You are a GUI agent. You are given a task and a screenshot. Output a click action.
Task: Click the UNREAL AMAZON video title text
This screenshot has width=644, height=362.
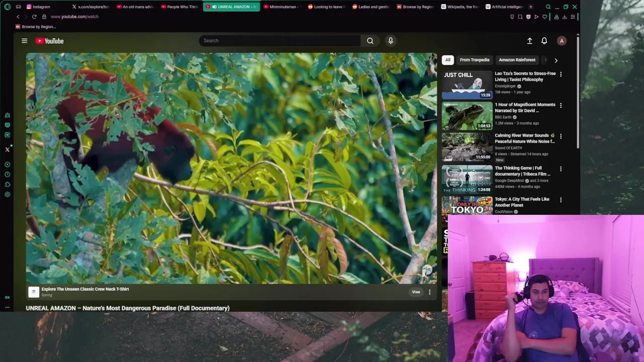coord(128,308)
